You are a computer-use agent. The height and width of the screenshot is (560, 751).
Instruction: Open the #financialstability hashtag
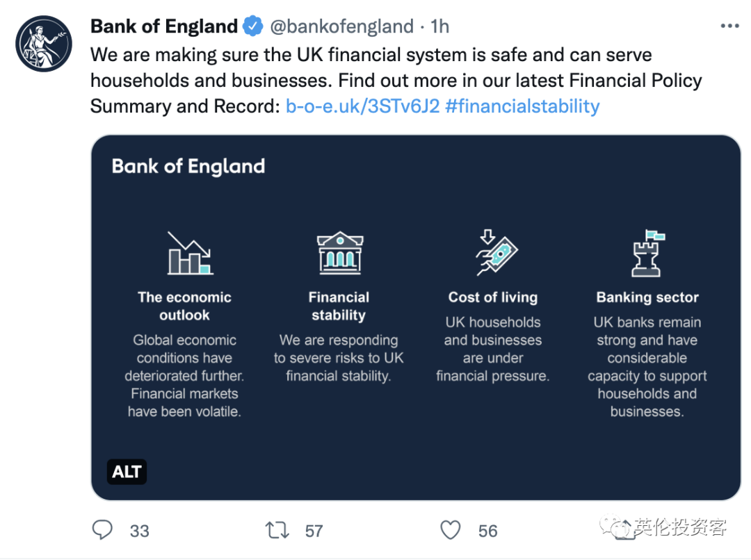(522, 106)
